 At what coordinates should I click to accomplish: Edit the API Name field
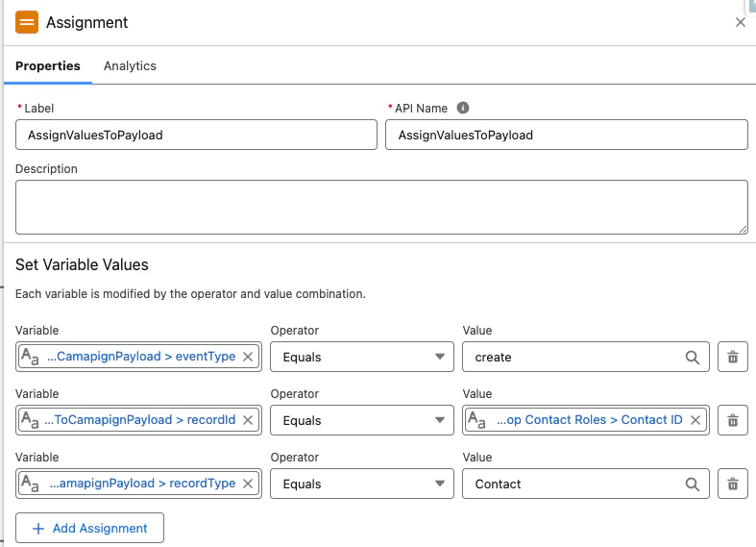567,135
